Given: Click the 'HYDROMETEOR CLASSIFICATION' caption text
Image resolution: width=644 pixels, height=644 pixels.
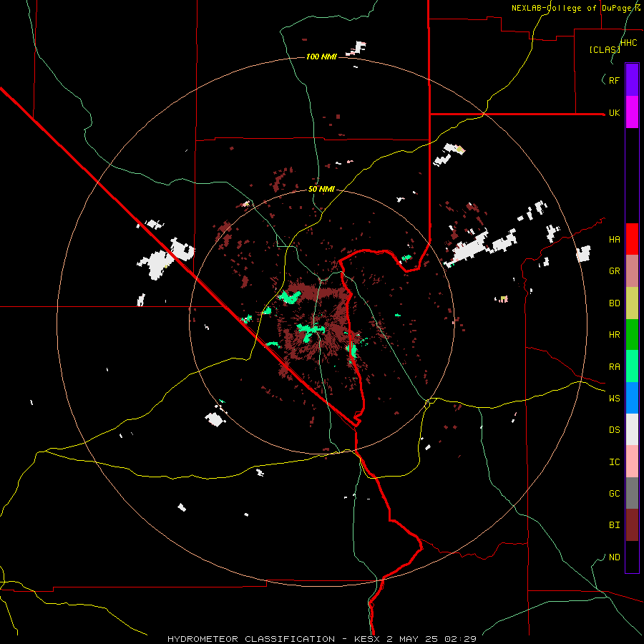Looking at the screenshot, I should coord(251,639).
